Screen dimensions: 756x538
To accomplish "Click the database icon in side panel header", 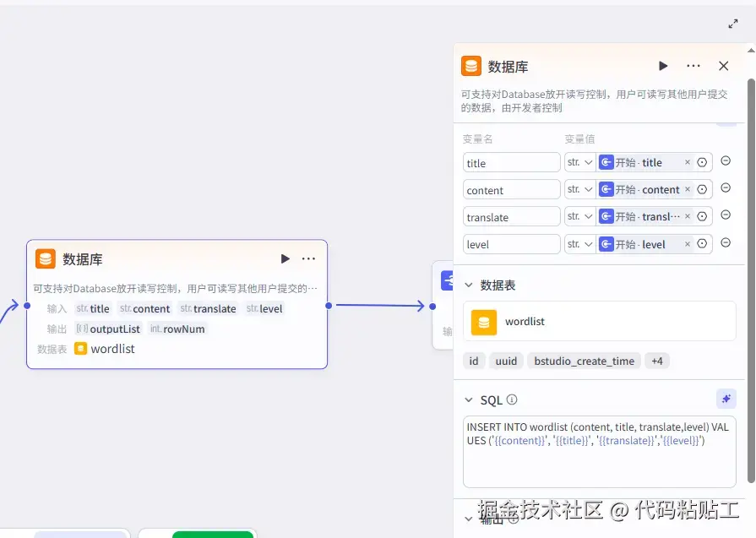I will tap(471, 66).
